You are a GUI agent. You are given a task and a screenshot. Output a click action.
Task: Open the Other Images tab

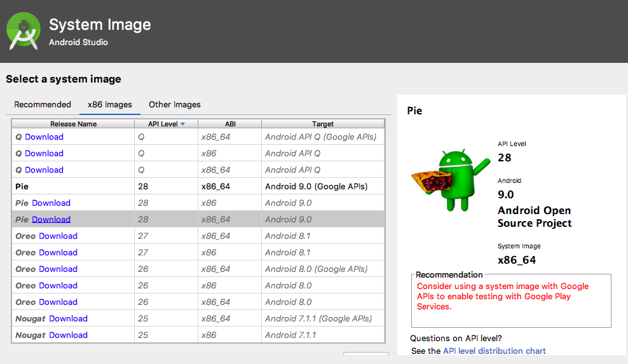pyautogui.click(x=175, y=105)
